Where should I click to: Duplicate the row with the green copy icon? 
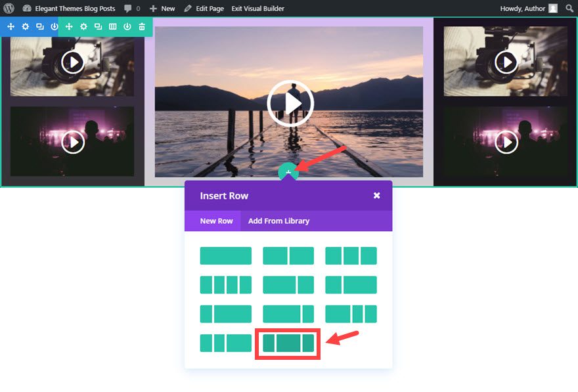pos(98,26)
